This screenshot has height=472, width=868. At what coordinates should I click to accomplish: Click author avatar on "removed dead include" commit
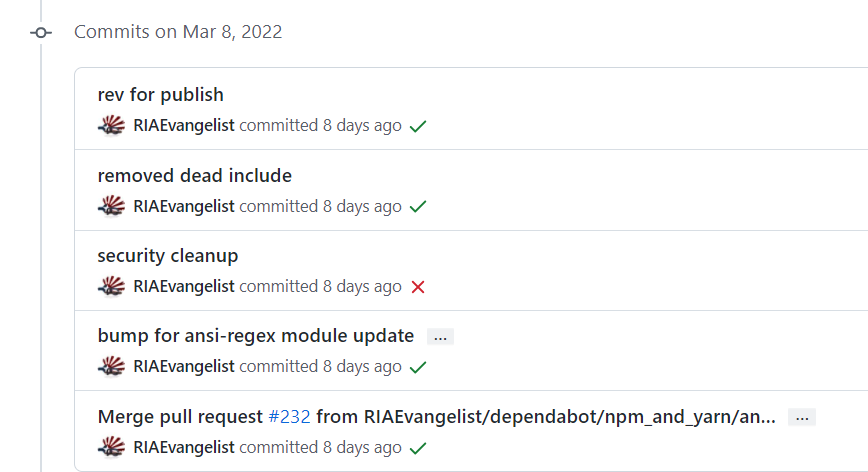pos(111,206)
